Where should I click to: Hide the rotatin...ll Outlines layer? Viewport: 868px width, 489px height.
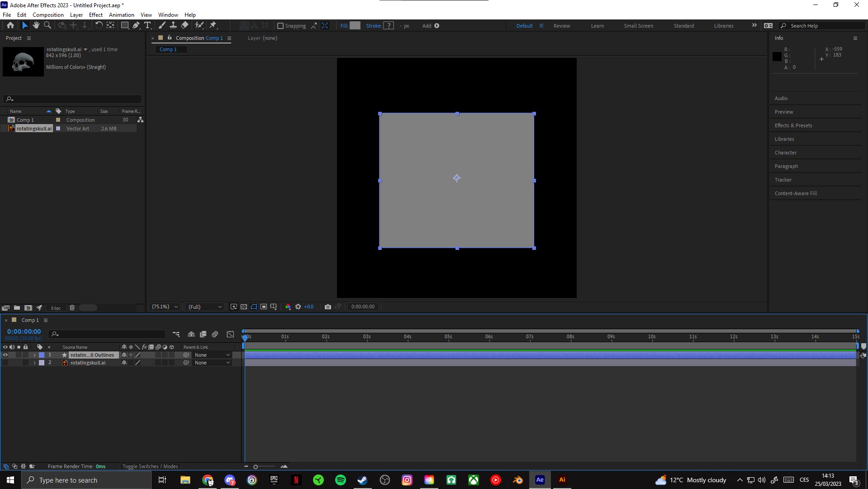(5, 355)
